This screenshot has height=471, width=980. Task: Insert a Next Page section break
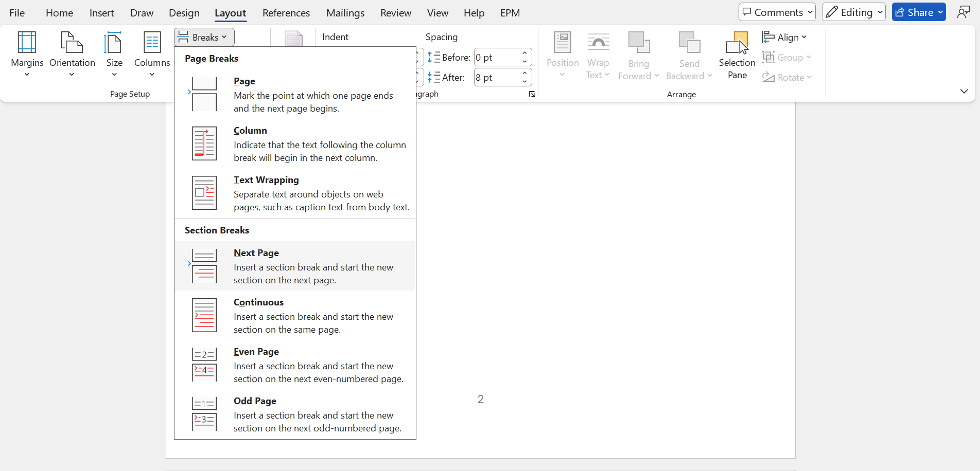(295, 266)
